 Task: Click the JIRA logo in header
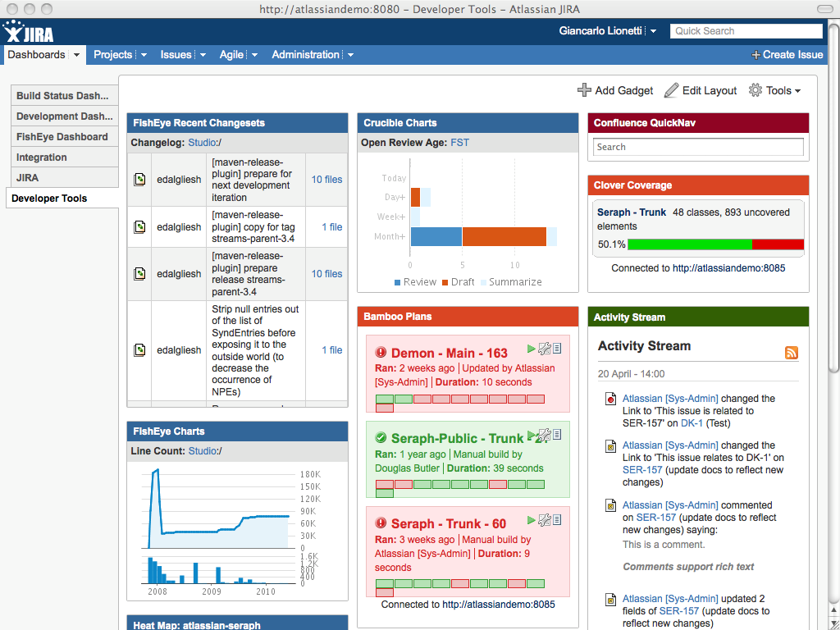pos(29,32)
